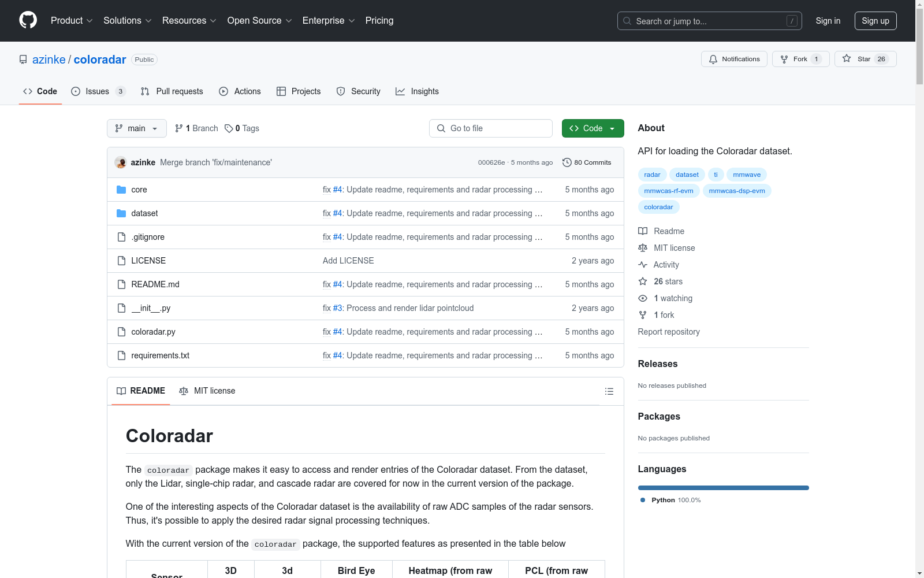Image resolution: width=924 pixels, height=578 pixels.
Task: Click the azinke avatar in commit row
Action: tap(121, 162)
